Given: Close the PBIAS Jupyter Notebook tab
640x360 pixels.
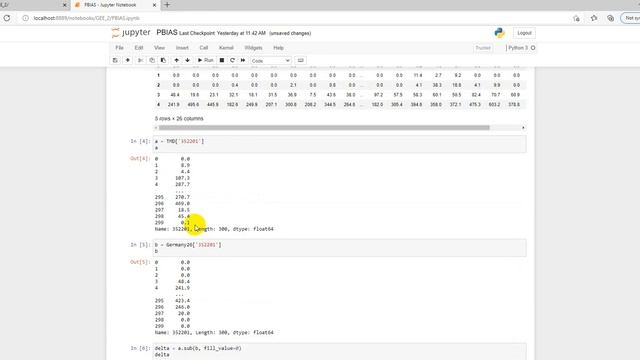Looking at the screenshot, I should [154, 5].
